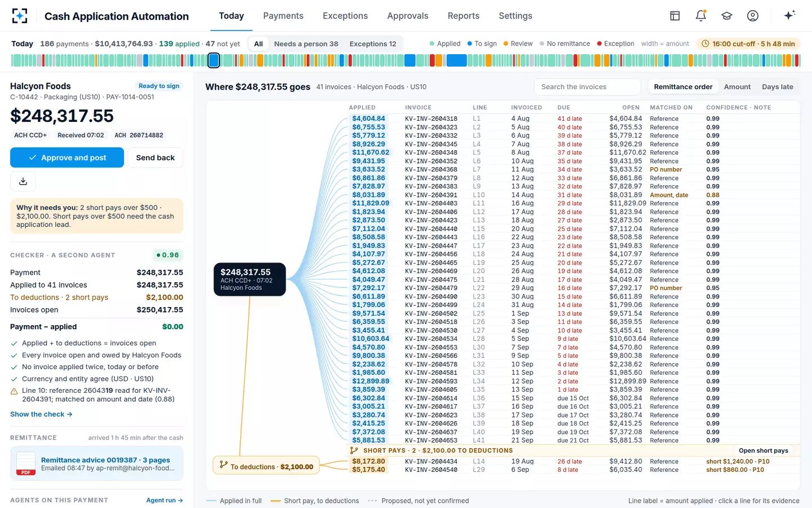This screenshot has height=508, width=812.
Task: Select the $248,317.55 payment node in diagram
Action: pyautogui.click(x=250, y=279)
